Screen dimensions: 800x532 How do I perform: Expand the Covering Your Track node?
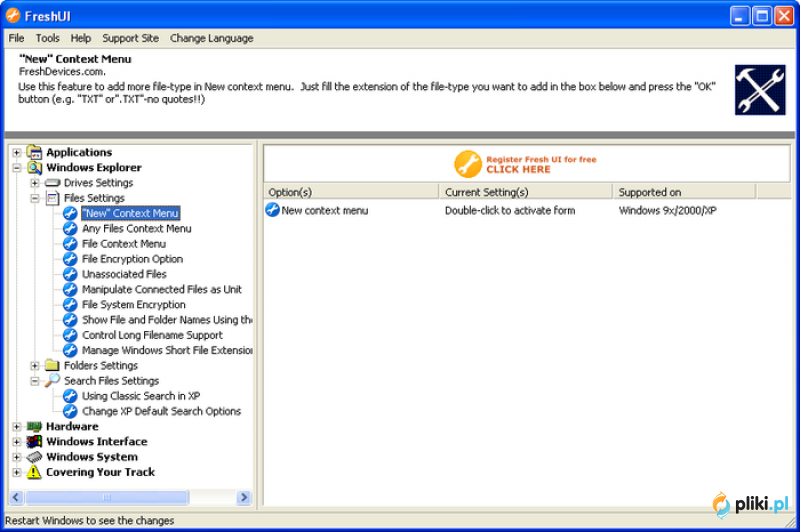pos(17,472)
